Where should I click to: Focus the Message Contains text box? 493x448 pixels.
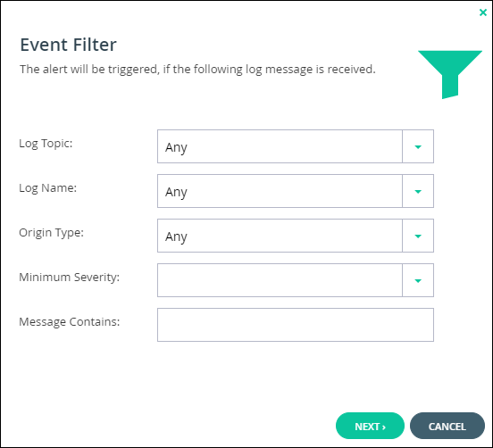(296, 325)
